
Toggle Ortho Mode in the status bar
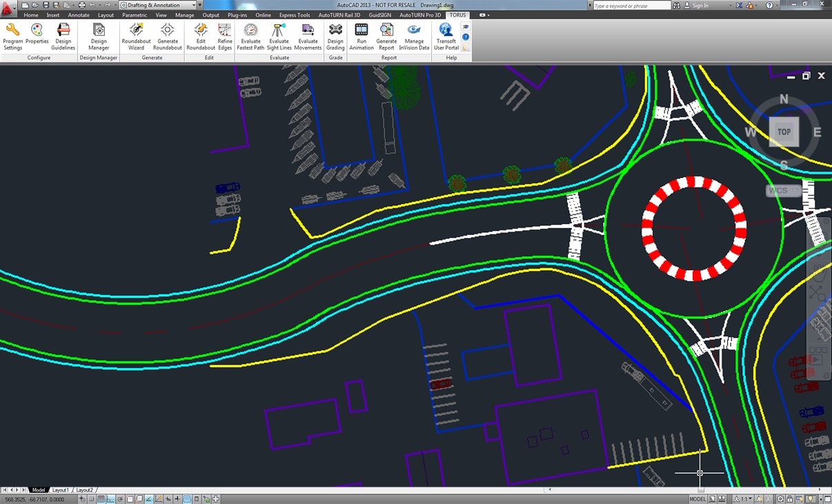click(x=111, y=499)
